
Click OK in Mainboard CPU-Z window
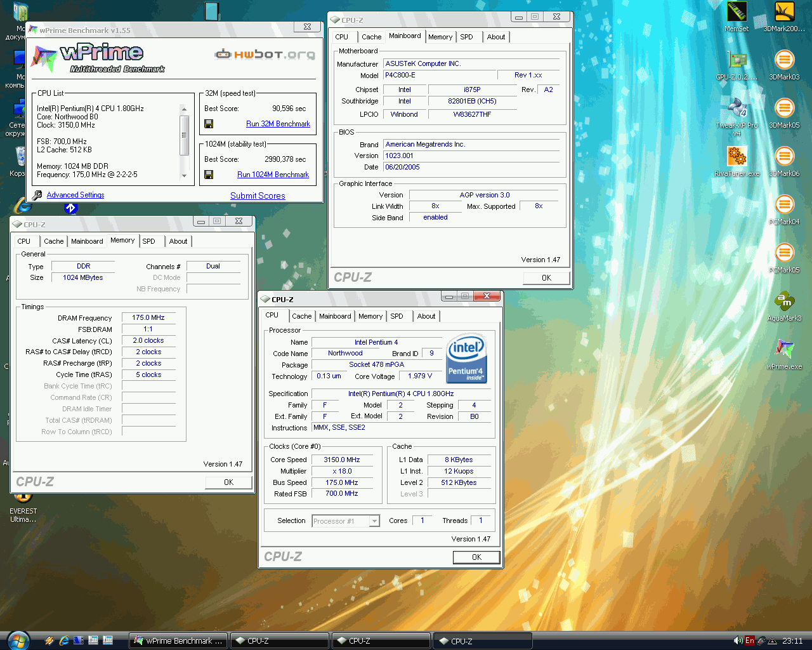tap(546, 278)
